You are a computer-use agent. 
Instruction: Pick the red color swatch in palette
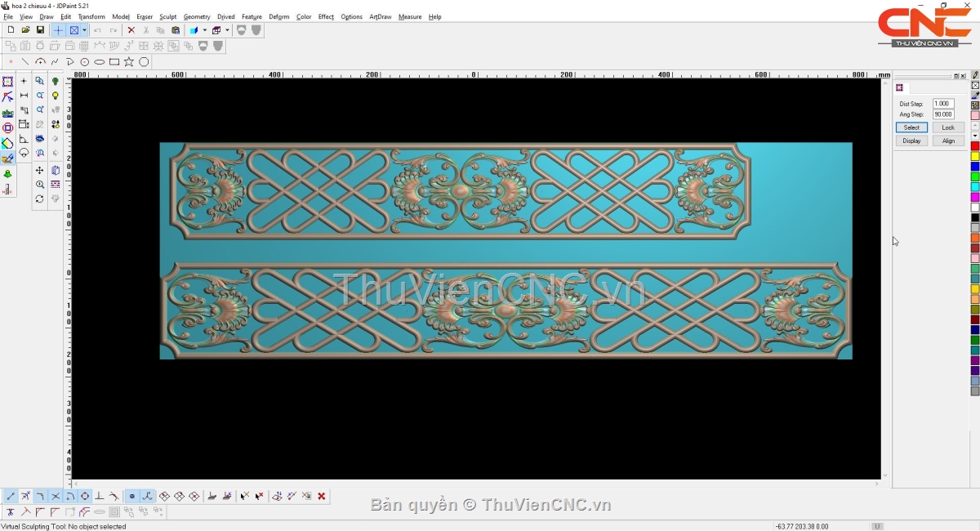(975, 146)
